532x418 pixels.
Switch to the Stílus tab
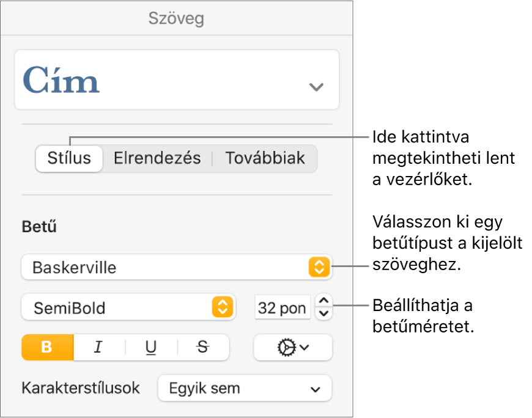point(69,158)
